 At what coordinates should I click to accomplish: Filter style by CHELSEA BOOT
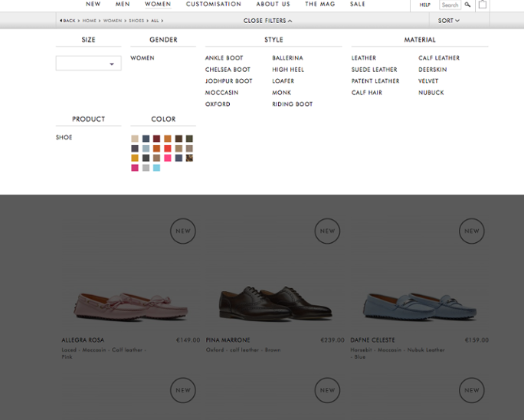tap(228, 70)
